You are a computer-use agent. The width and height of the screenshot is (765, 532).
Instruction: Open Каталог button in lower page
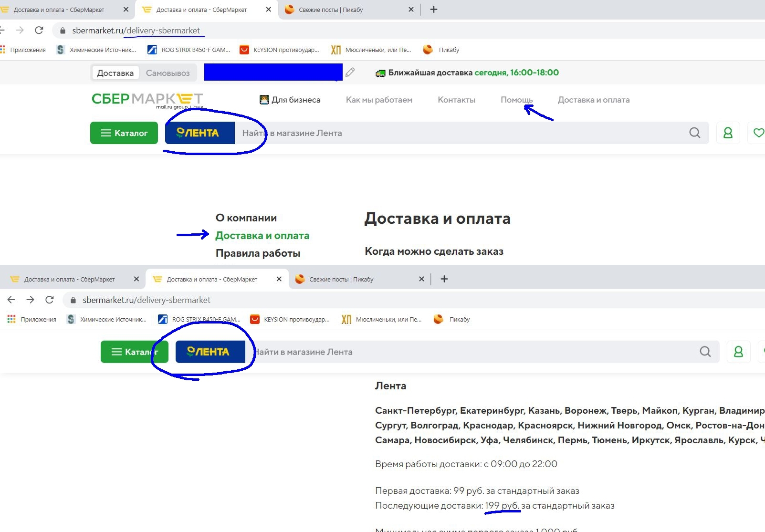coord(135,352)
